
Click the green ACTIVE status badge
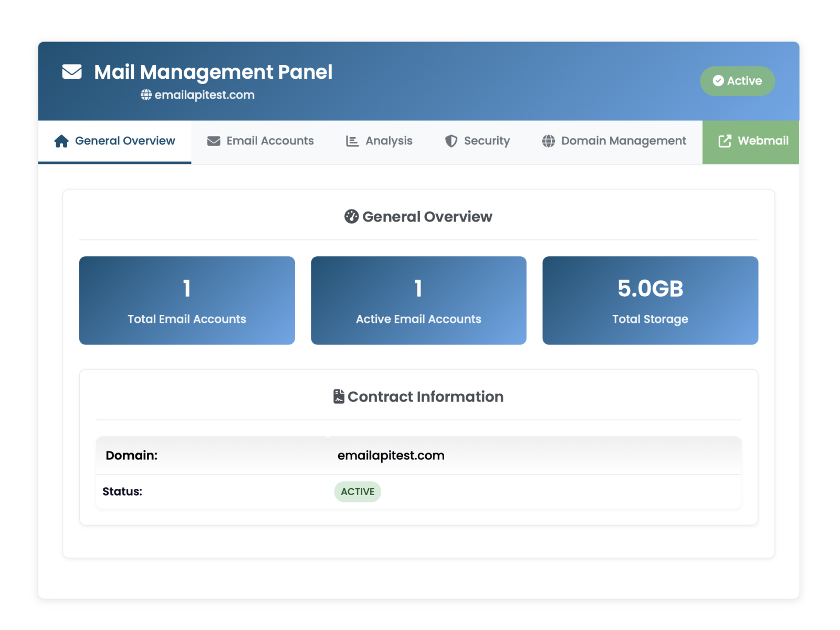(x=358, y=492)
